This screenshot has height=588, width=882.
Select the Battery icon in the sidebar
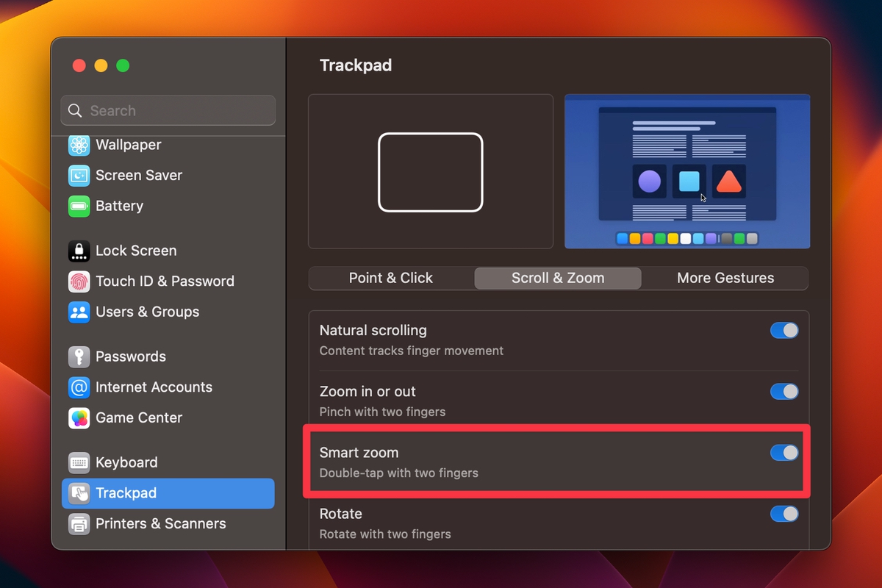click(x=119, y=207)
